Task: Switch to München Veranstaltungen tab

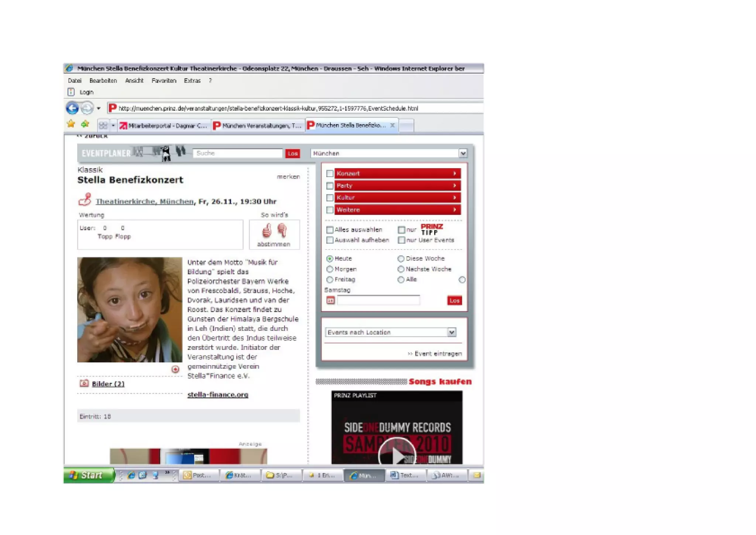Action: click(x=258, y=126)
